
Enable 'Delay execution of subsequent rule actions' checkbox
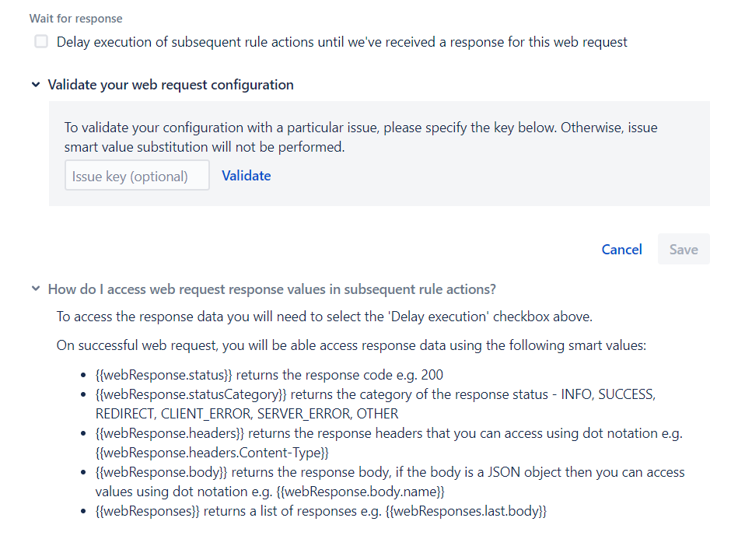(x=40, y=41)
